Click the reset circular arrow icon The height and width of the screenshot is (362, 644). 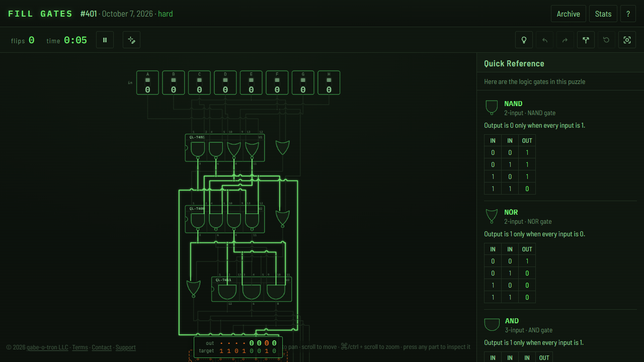606,40
